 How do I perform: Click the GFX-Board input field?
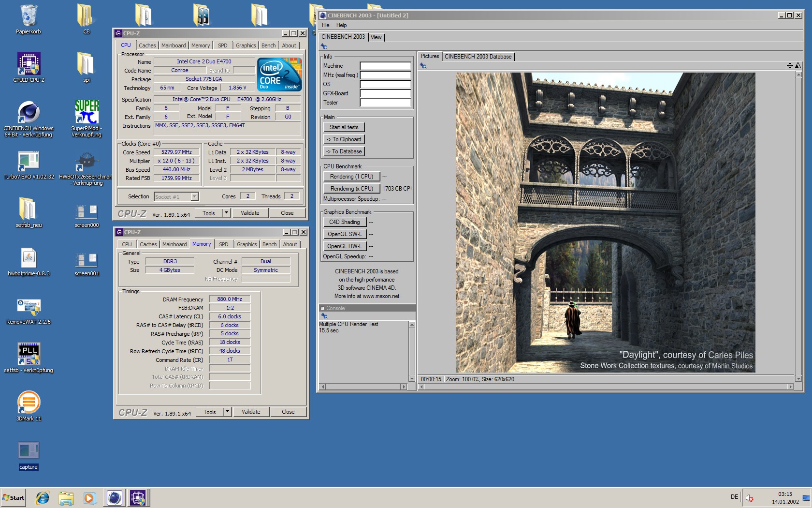[x=385, y=93]
